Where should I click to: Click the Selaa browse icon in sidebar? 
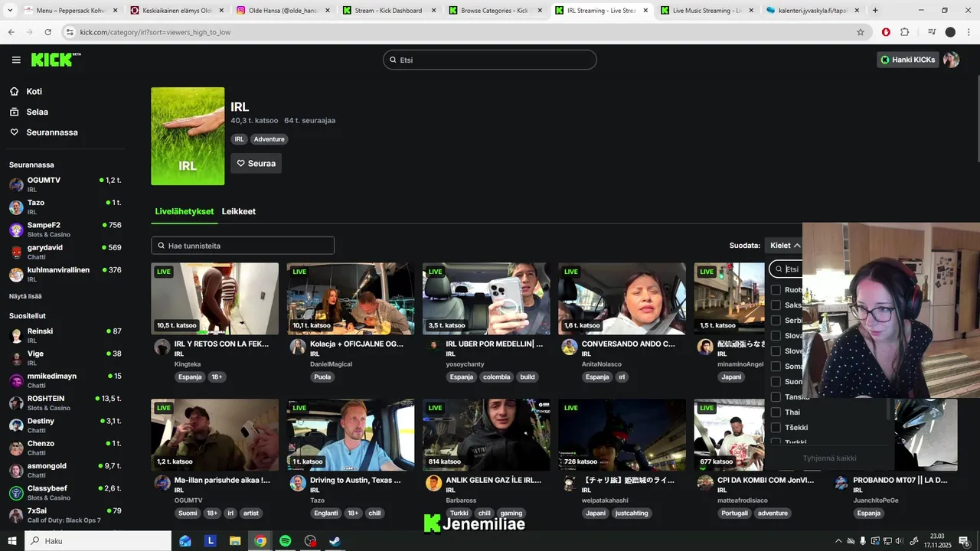tap(14, 112)
